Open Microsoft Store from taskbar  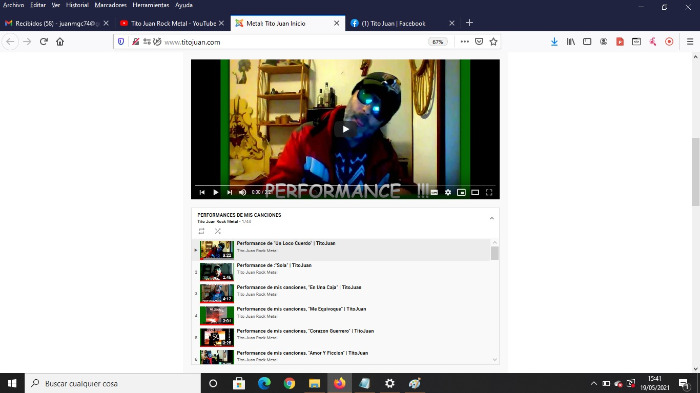click(239, 383)
